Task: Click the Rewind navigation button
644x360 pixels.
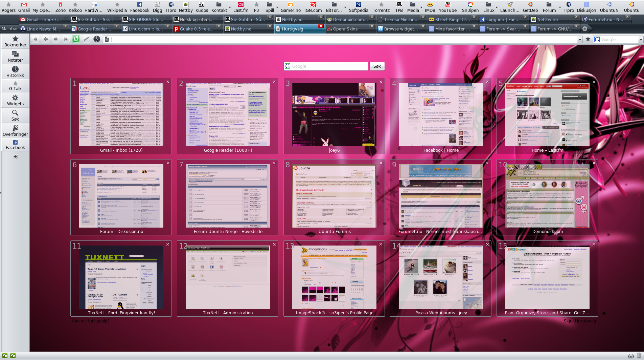Action: point(36,39)
